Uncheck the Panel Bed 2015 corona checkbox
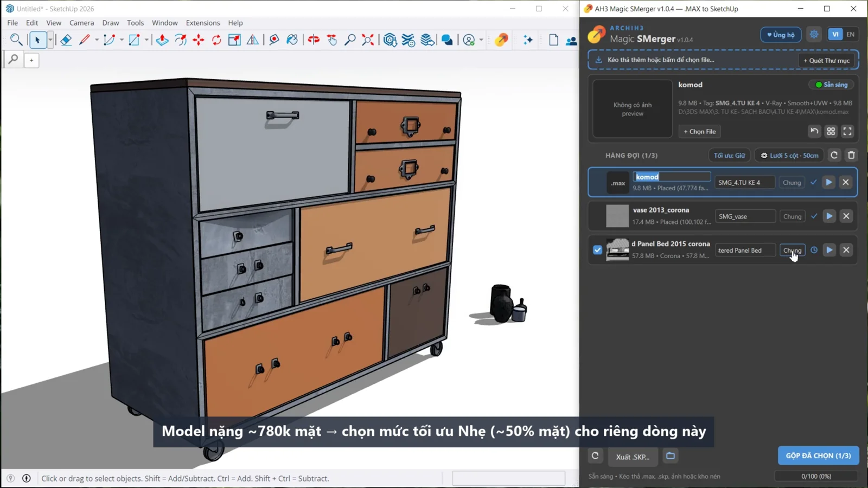 (x=597, y=250)
